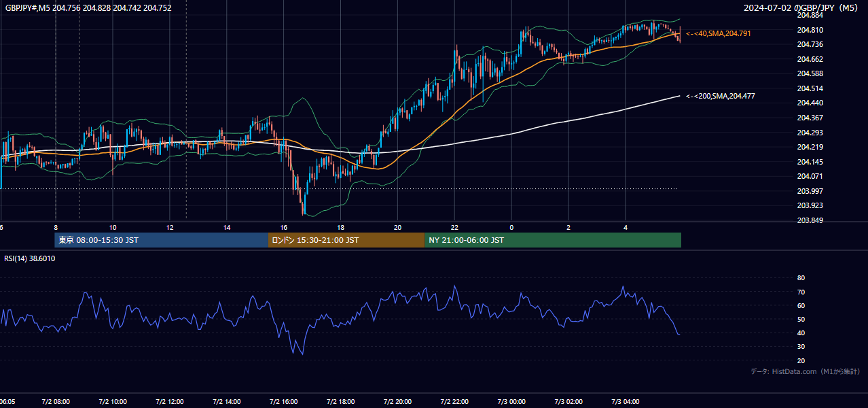Screen dimensions: 868x408
Task: Click price axis label 204.440
Action: pyautogui.click(x=810, y=103)
